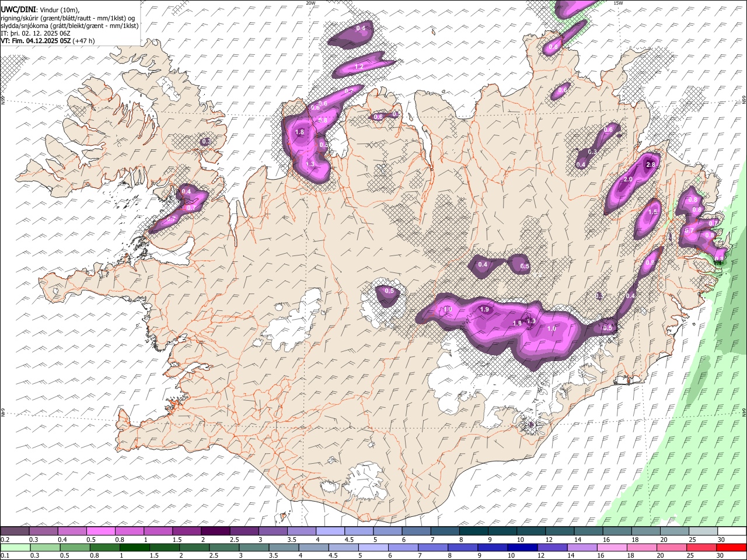Click the 'IT: þri. 02. 12. 2025 06Z' line
Viewport: 747px width, 560px height.
pos(36,33)
